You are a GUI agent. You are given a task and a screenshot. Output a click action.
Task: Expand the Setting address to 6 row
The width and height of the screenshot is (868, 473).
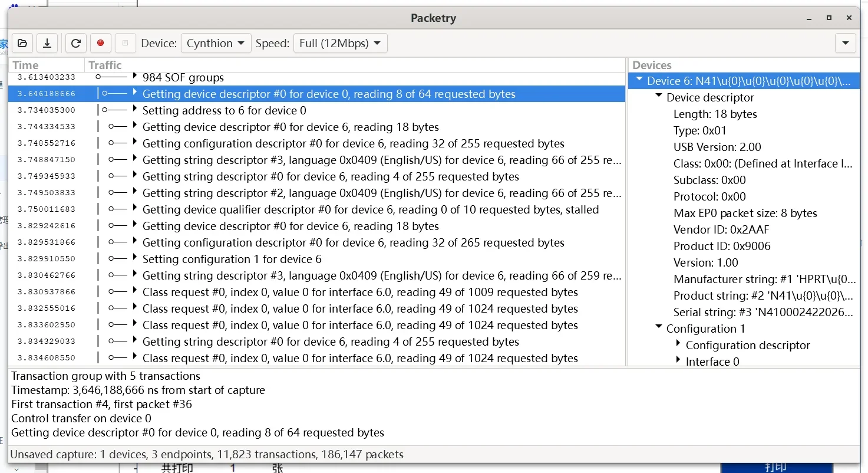(x=135, y=110)
